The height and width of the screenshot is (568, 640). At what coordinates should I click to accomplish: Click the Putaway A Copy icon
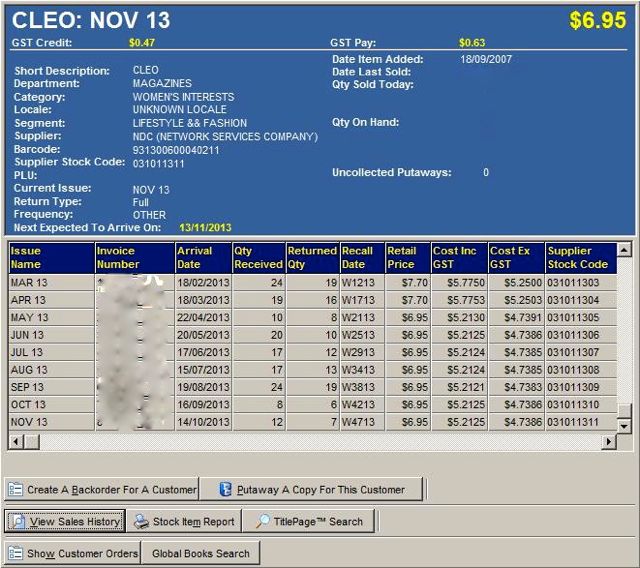(x=225, y=490)
